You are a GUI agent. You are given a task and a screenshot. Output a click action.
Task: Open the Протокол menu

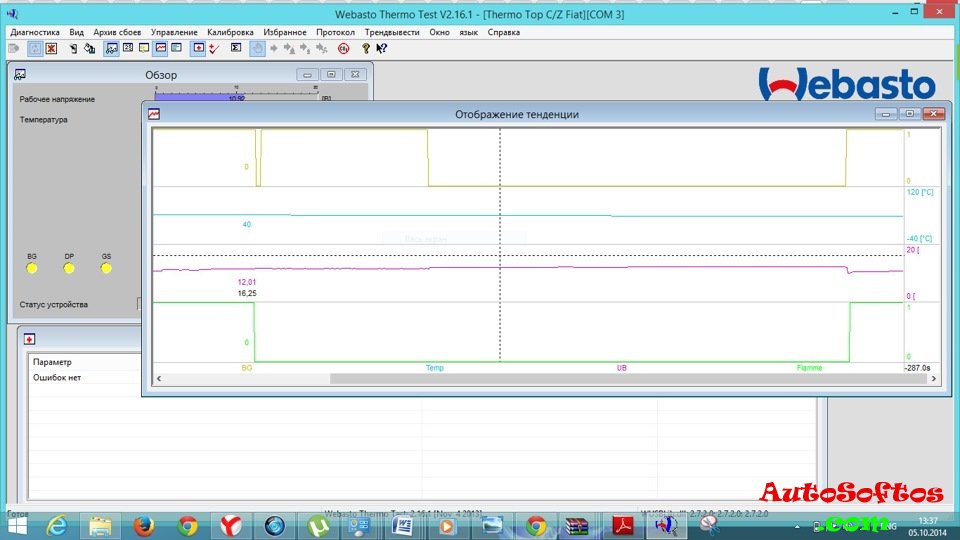pyautogui.click(x=336, y=32)
